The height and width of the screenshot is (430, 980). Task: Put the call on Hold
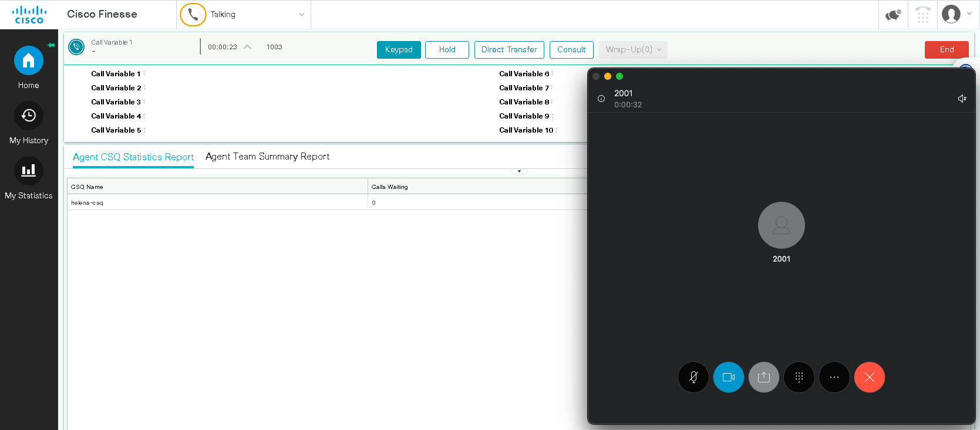point(447,50)
